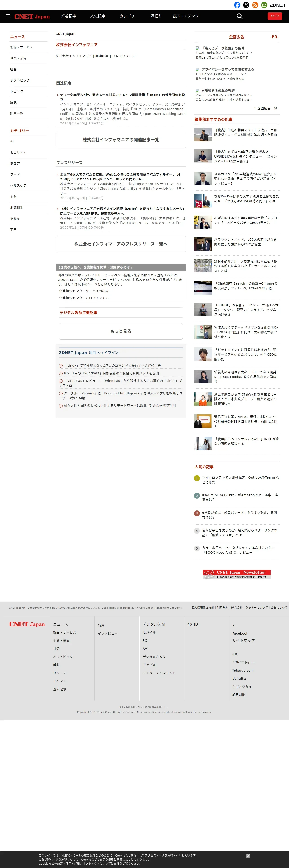Open the 戦えるデータ基盤 PR article
289x868 pixels.
click(x=223, y=48)
